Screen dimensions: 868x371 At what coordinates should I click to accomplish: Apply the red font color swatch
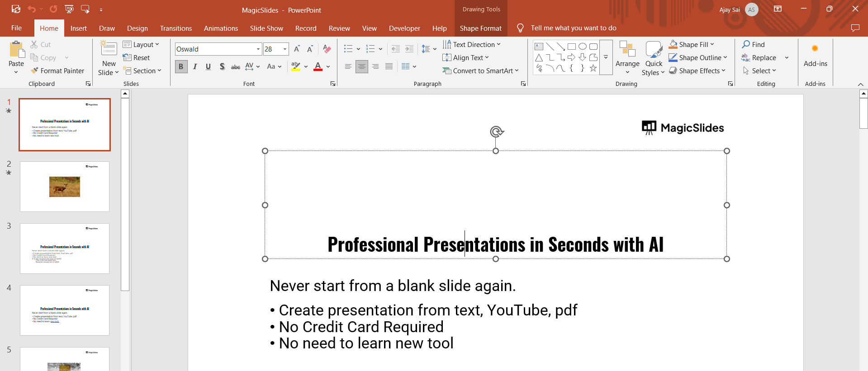[x=318, y=67]
